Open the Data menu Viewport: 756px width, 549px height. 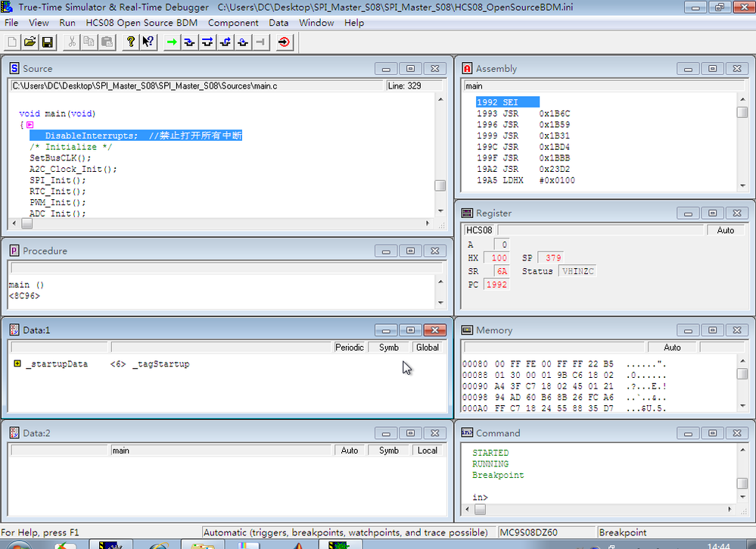(x=278, y=23)
